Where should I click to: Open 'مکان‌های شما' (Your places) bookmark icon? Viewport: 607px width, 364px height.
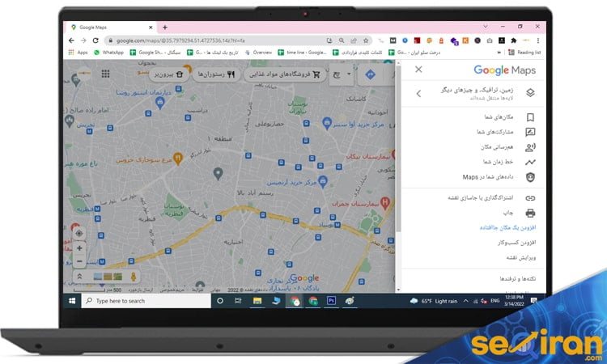(530, 116)
